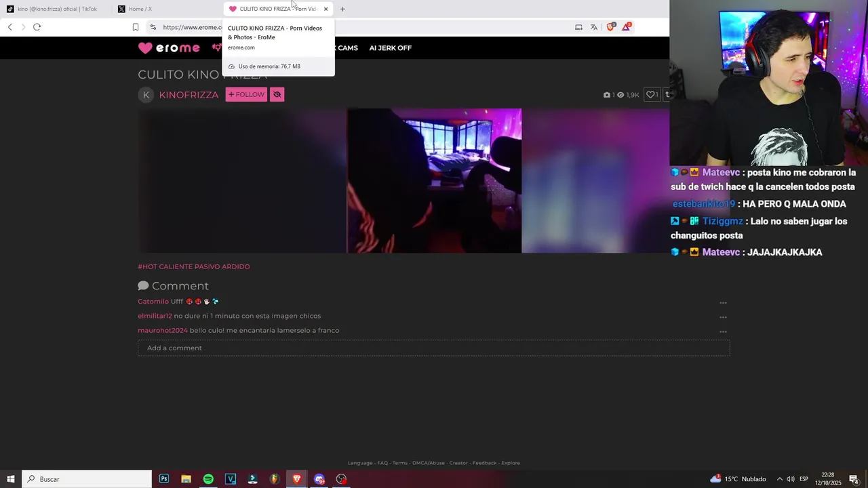The width and height of the screenshot is (868, 488).
Task: Reload the current page
Action: point(37,27)
